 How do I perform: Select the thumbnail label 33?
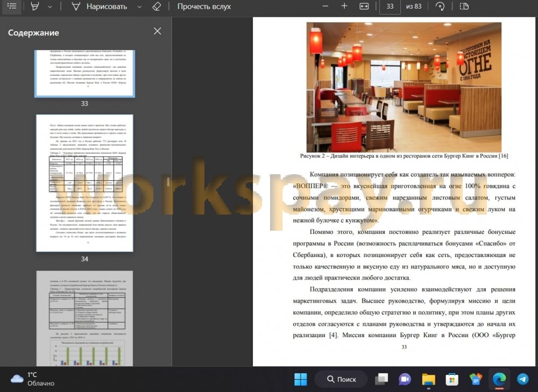click(x=84, y=104)
